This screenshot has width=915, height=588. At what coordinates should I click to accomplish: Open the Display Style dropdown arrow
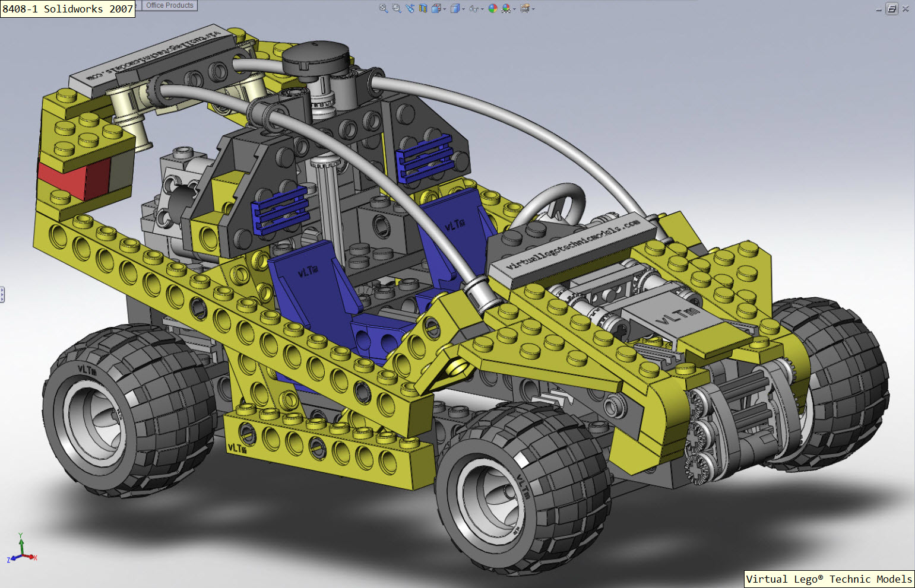(x=464, y=9)
